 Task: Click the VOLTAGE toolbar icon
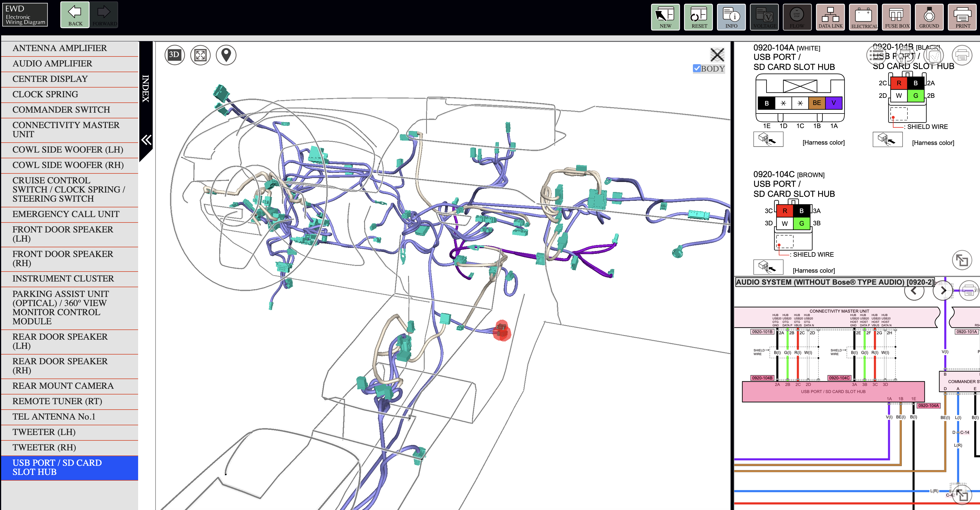[764, 17]
